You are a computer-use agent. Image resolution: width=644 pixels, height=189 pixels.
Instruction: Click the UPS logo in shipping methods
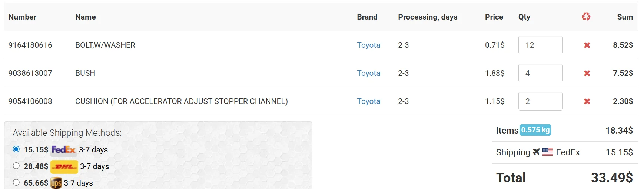pyautogui.click(x=56, y=183)
